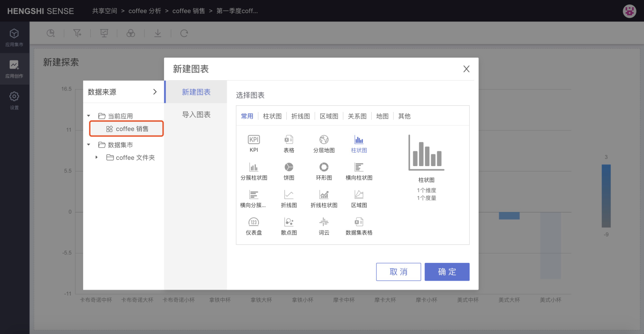Viewport: 644px width, 334px height.
Task: Switch to the 折线图 category tab
Action: pyautogui.click(x=301, y=116)
